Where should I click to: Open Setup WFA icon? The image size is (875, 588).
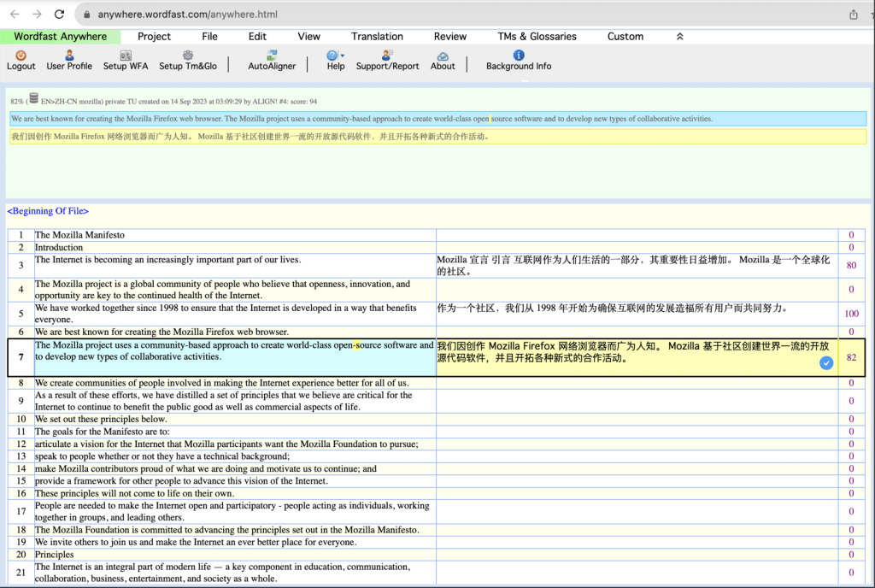125,56
